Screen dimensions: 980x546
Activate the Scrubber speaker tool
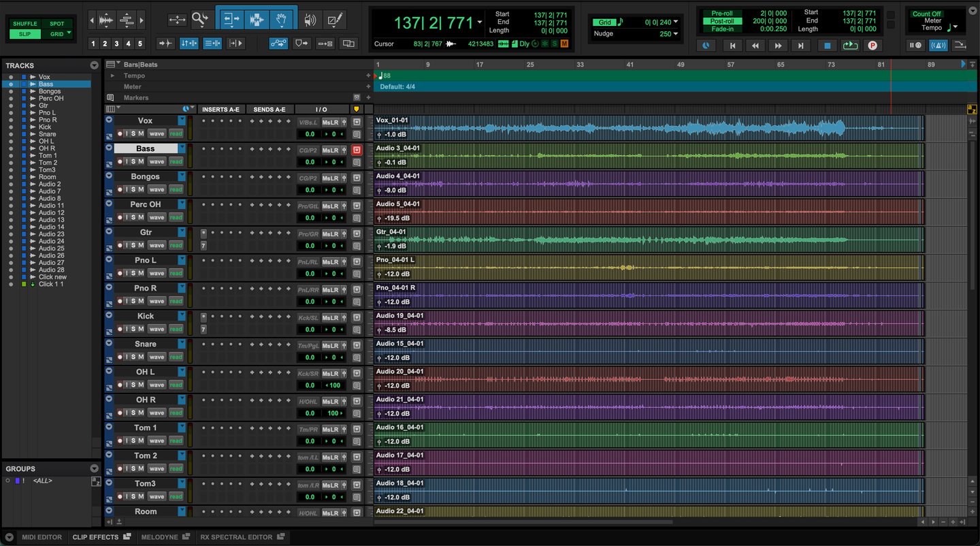click(x=310, y=20)
